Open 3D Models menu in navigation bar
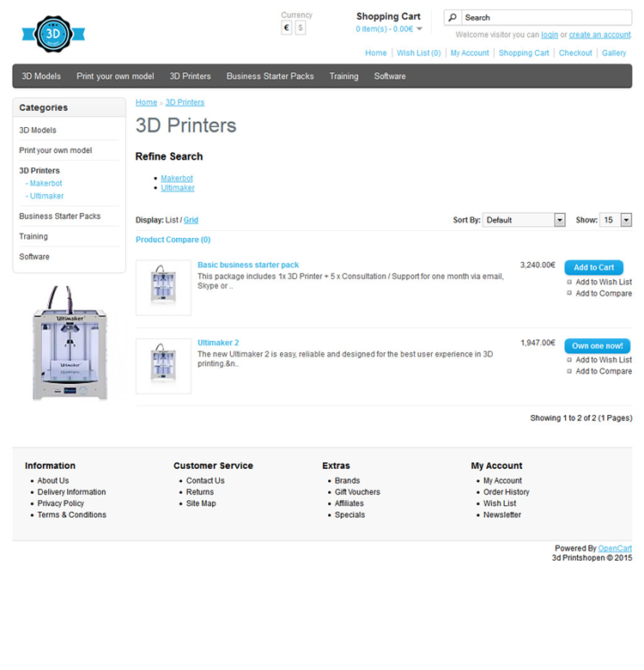644x670 pixels. click(x=41, y=76)
